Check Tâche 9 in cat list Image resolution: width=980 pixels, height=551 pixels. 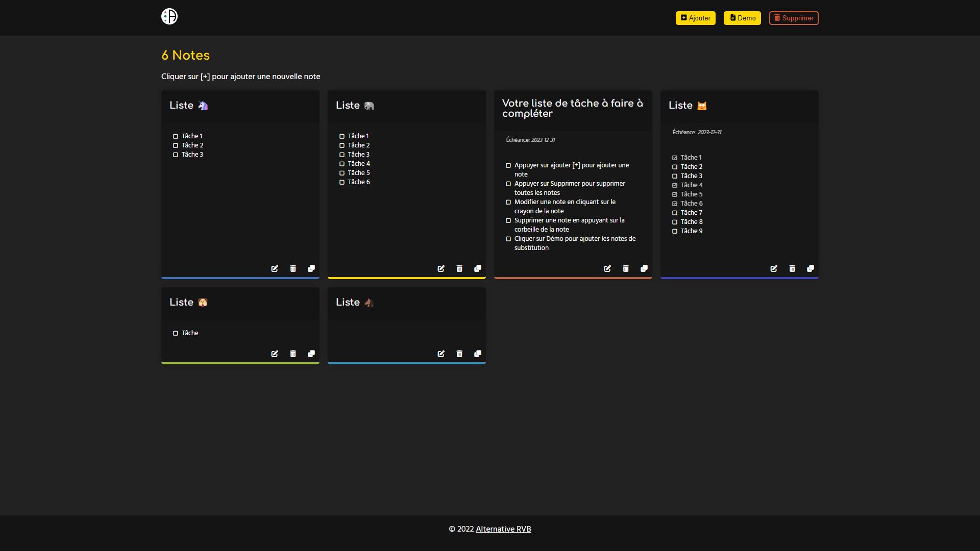675,231
